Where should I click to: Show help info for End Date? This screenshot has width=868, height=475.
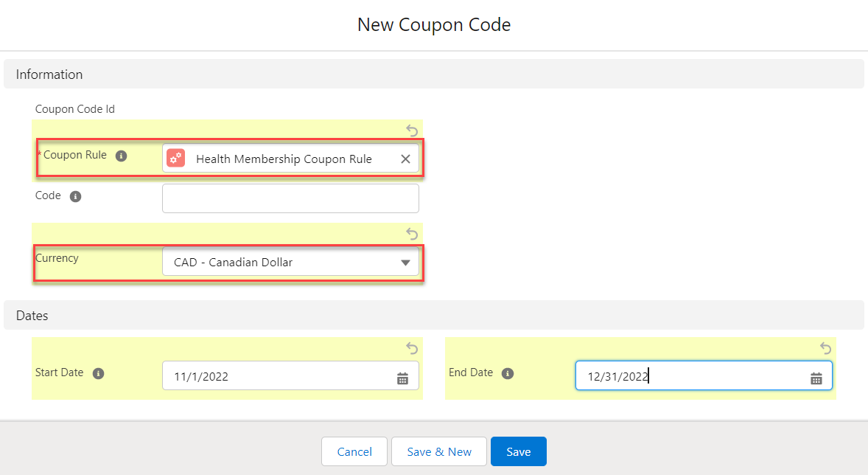click(507, 373)
